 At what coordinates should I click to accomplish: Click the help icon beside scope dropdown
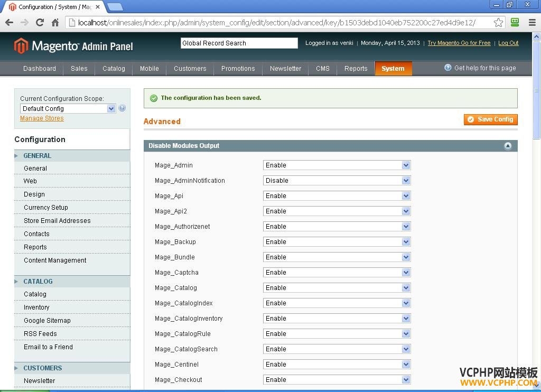[122, 108]
